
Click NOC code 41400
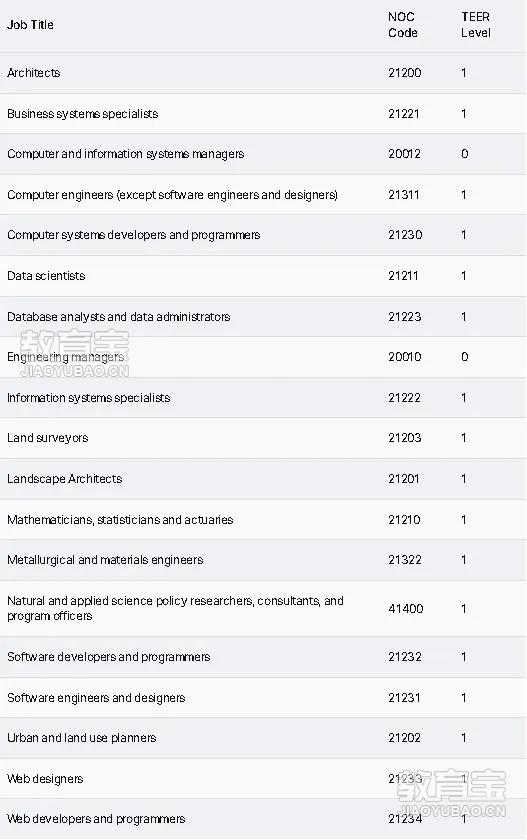coord(405,609)
